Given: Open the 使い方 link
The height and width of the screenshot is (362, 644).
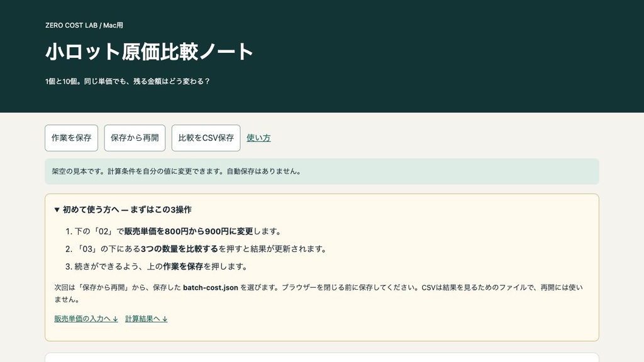Looking at the screenshot, I should (x=258, y=138).
